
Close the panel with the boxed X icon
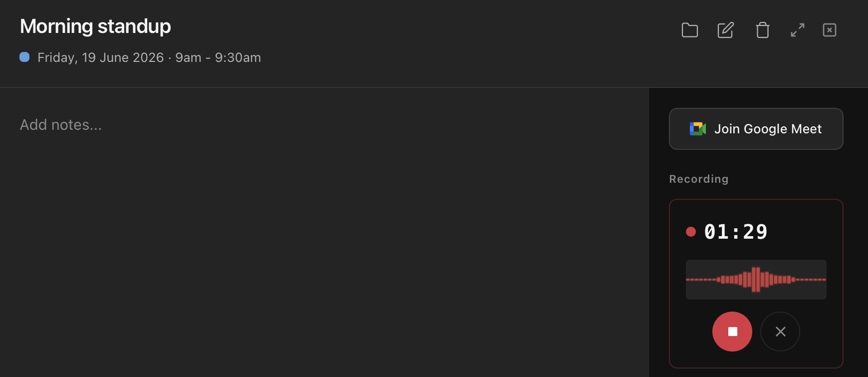[x=830, y=30]
